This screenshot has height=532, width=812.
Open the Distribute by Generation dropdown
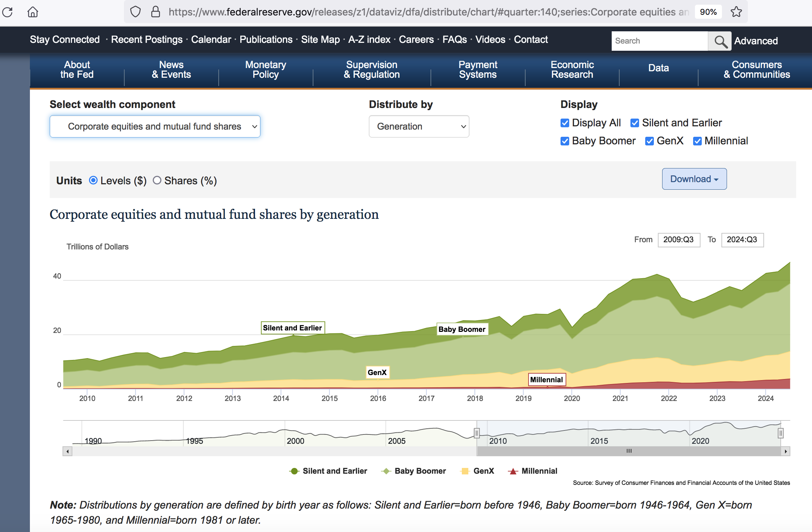click(x=419, y=126)
